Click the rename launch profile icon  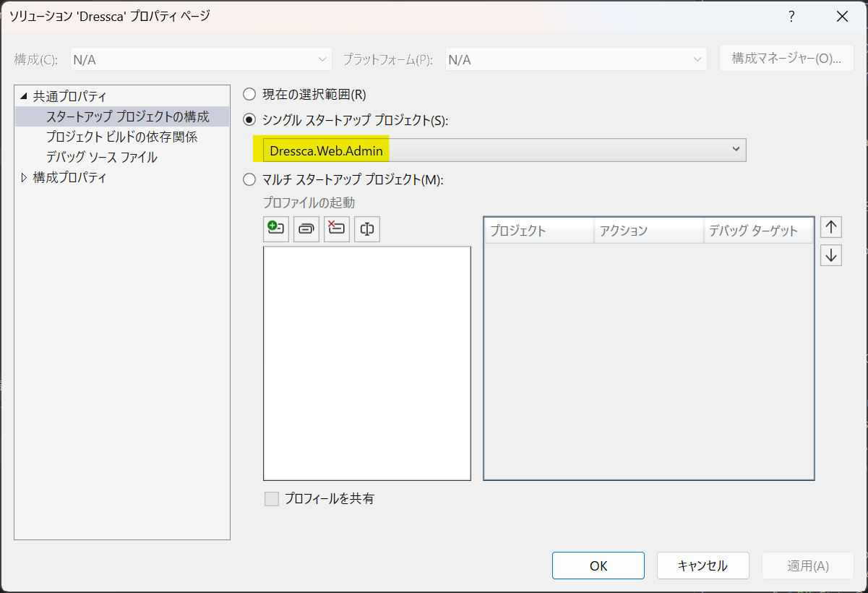tap(367, 229)
